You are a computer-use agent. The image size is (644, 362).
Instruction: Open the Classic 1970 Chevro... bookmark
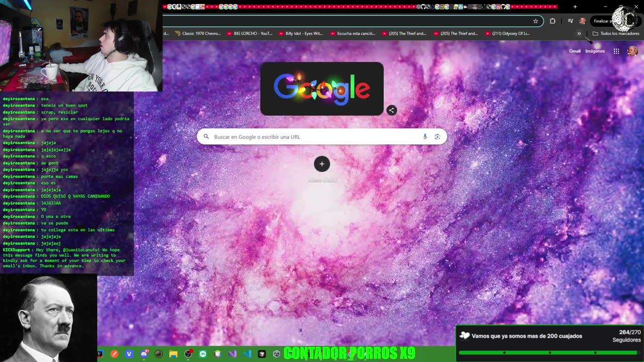tap(198, 34)
